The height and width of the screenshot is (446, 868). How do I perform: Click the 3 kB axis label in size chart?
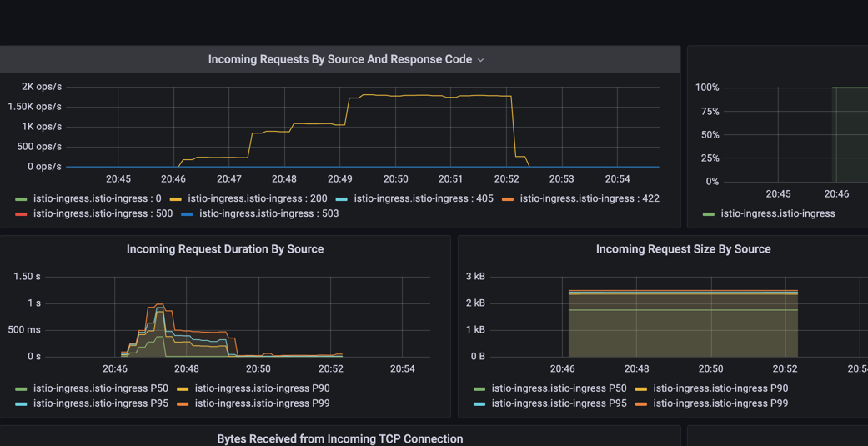coord(477,277)
